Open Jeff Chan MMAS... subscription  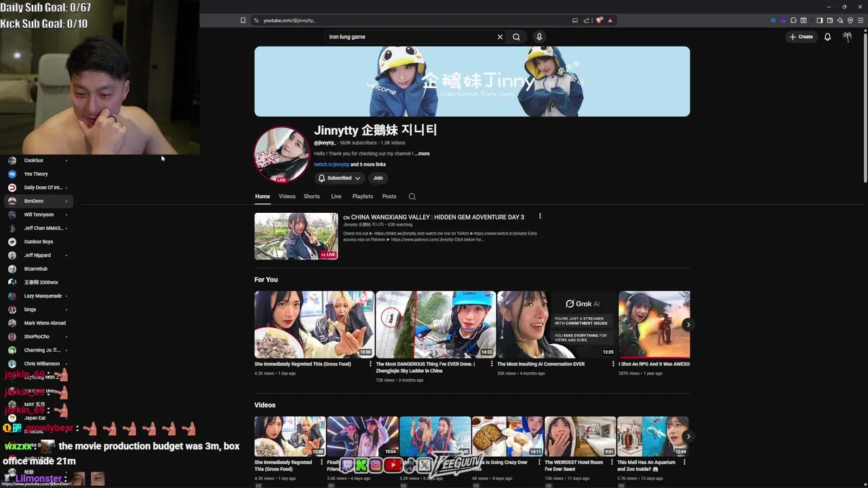click(x=38, y=228)
